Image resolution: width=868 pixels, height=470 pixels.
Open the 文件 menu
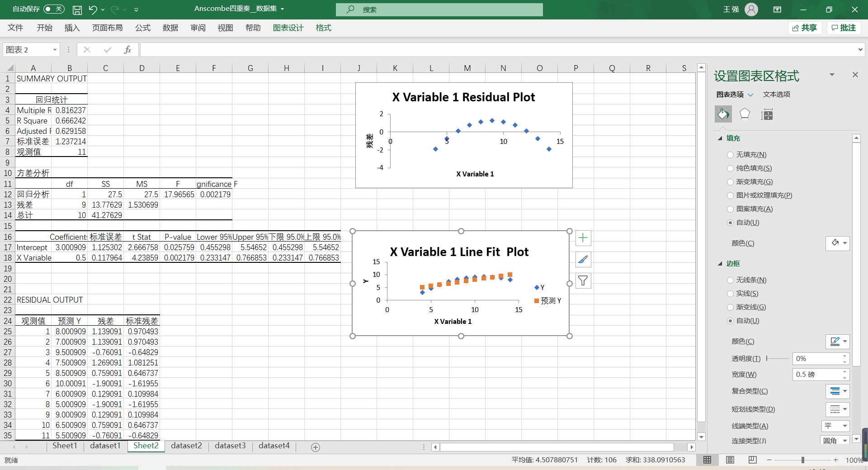15,28
